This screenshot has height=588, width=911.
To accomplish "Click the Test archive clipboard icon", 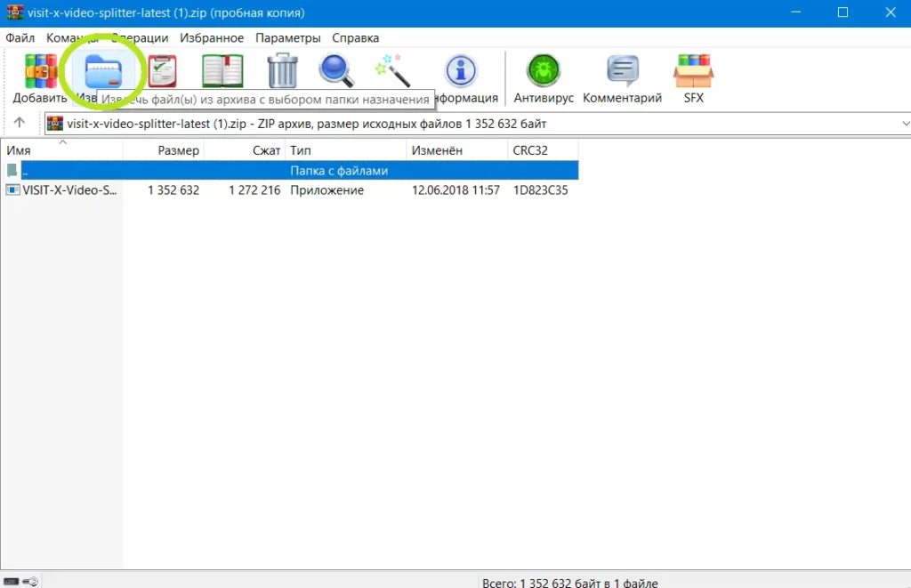I will pyautogui.click(x=162, y=71).
